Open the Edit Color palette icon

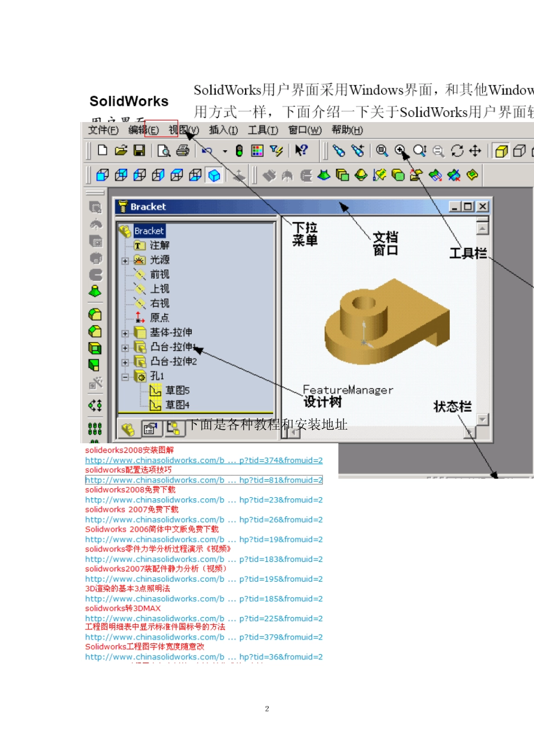(257, 150)
